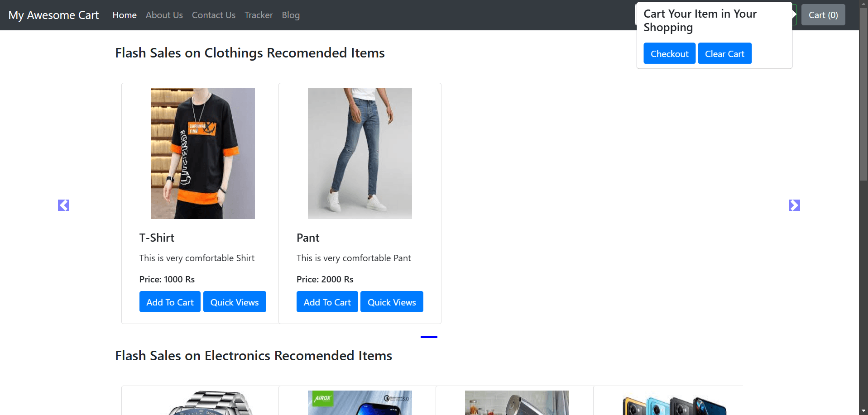Select the blue carousel slide indicator
Screen dimensions: 868x415
(x=429, y=337)
